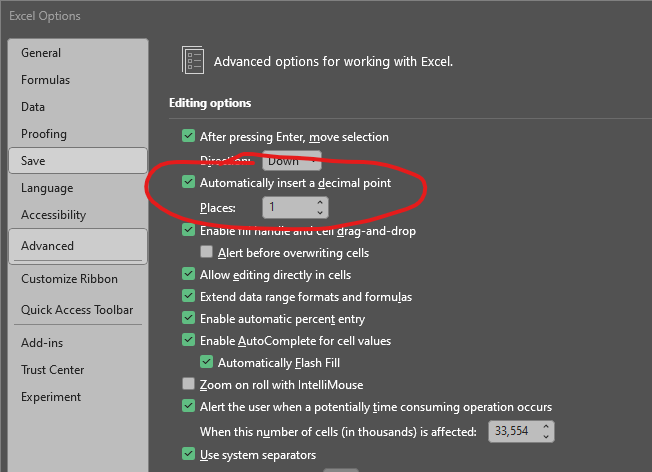Click the Places value field

289,207
